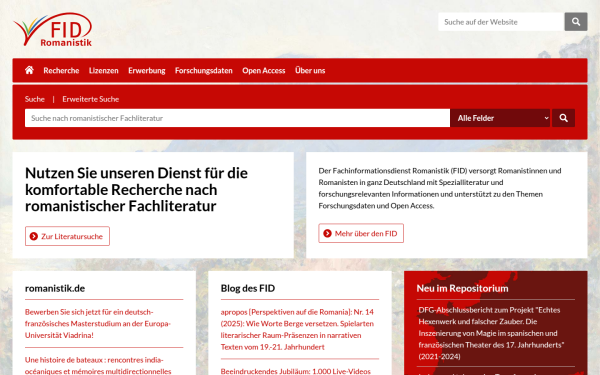Click the Fachinformationsdienst Romanistik description paragraph
This screenshot has width=600, height=375.
440,188
